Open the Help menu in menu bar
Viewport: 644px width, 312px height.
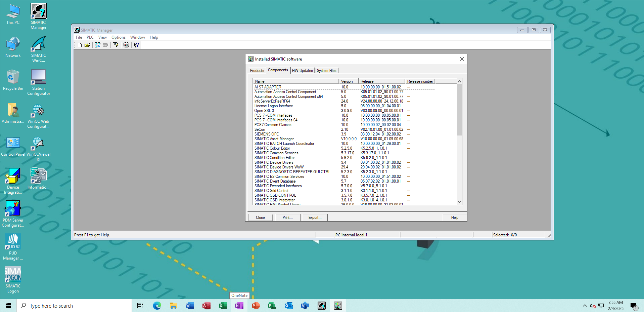pyautogui.click(x=154, y=37)
